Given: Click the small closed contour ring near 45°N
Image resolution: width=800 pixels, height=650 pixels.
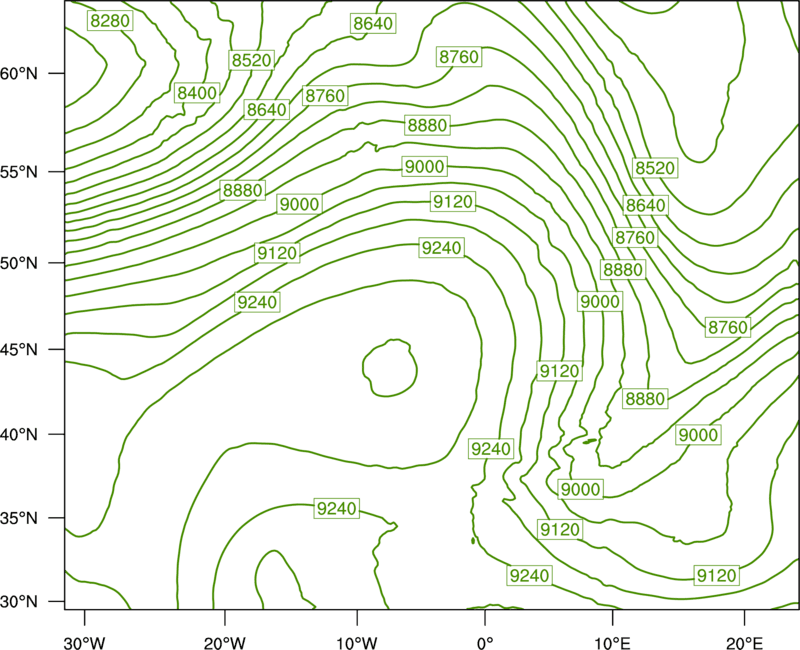Looking at the screenshot, I should 390,367.
